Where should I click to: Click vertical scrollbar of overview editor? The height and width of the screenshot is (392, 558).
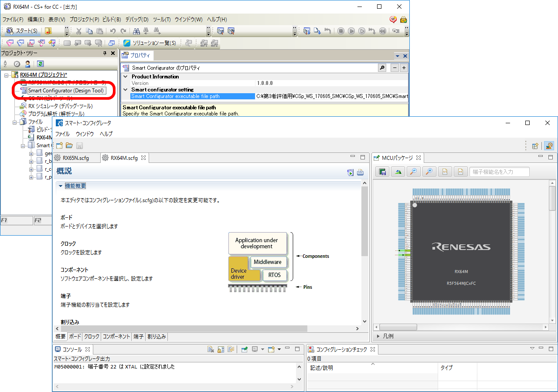pyautogui.click(x=365, y=221)
